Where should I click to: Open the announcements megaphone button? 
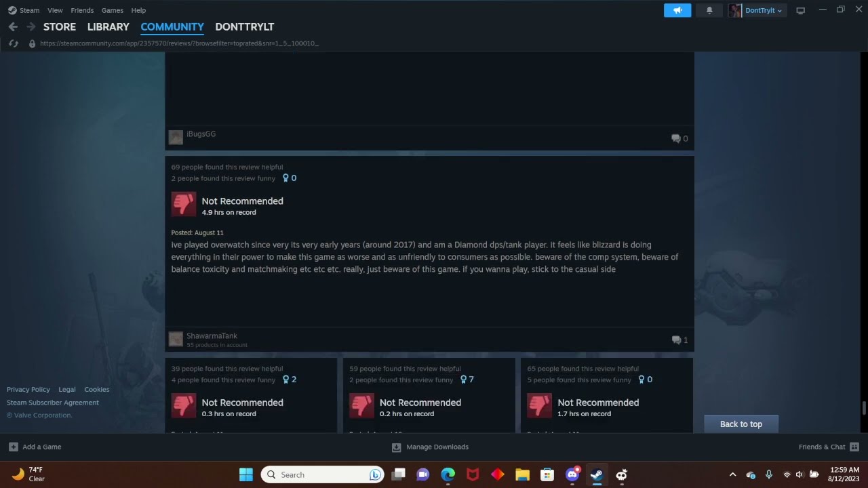point(677,10)
